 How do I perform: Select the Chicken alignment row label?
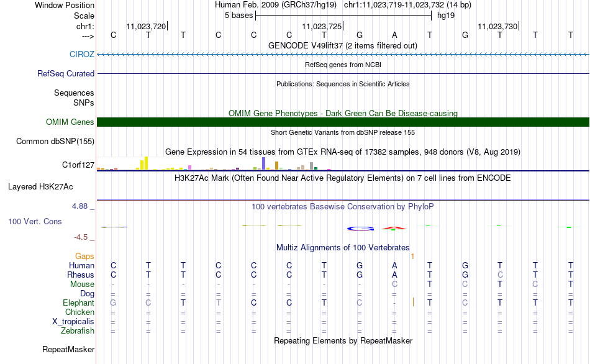79,312
